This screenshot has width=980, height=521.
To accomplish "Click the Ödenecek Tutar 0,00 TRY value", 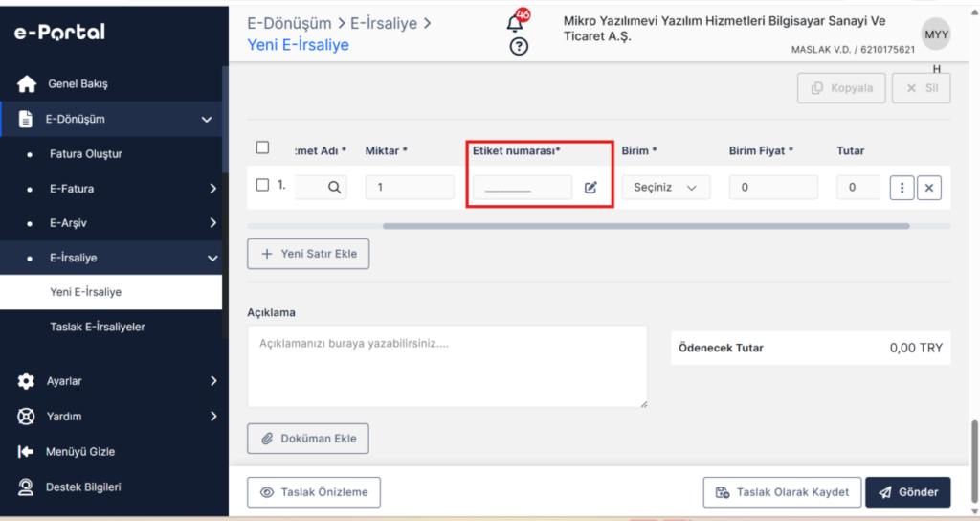I will [x=916, y=348].
